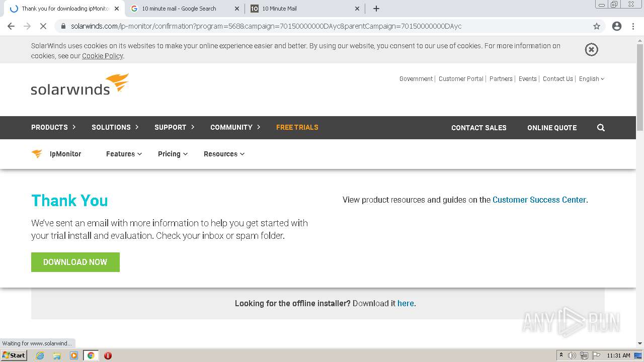Screen dimensions: 644x362
Task: Open the file explorer taskbar icon
Action: point(57,355)
